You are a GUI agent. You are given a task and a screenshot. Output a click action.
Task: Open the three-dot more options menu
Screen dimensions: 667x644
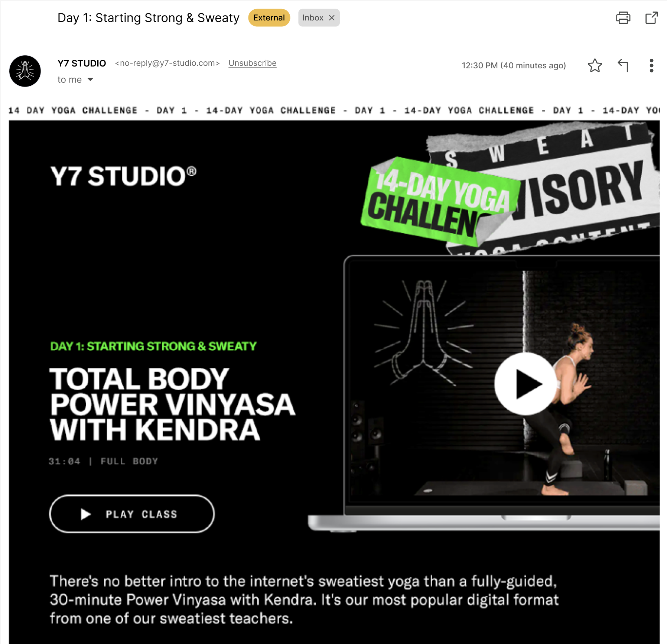pyautogui.click(x=651, y=65)
